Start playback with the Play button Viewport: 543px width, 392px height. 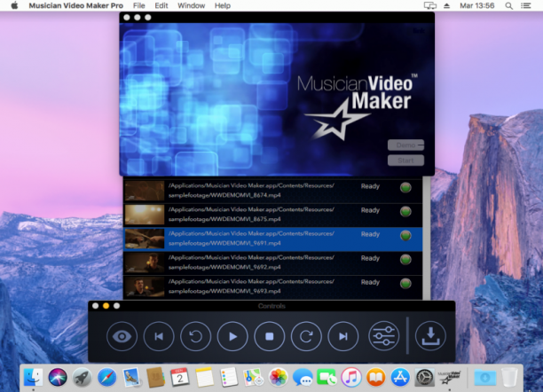(232, 336)
